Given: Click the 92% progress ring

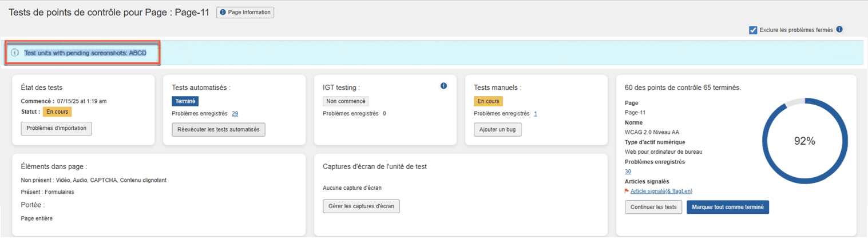Looking at the screenshot, I should click(804, 141).
